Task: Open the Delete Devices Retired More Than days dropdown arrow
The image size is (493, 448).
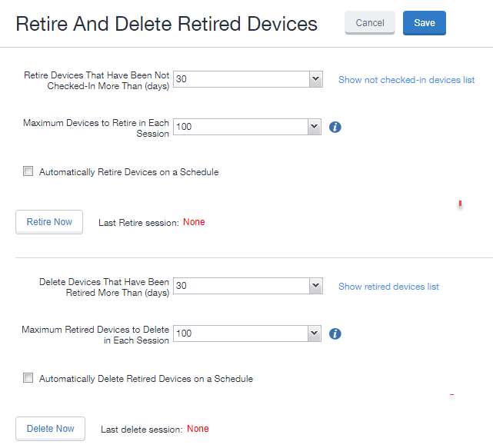Action: point(316,286)
